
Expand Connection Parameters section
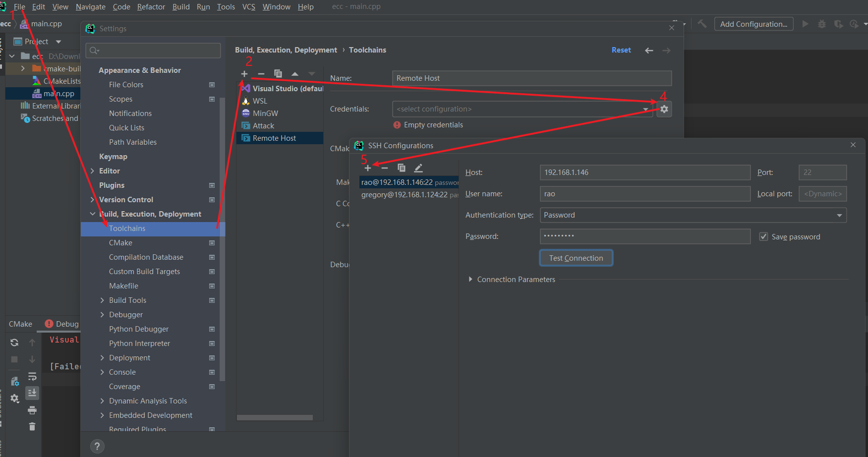point(470,280)
